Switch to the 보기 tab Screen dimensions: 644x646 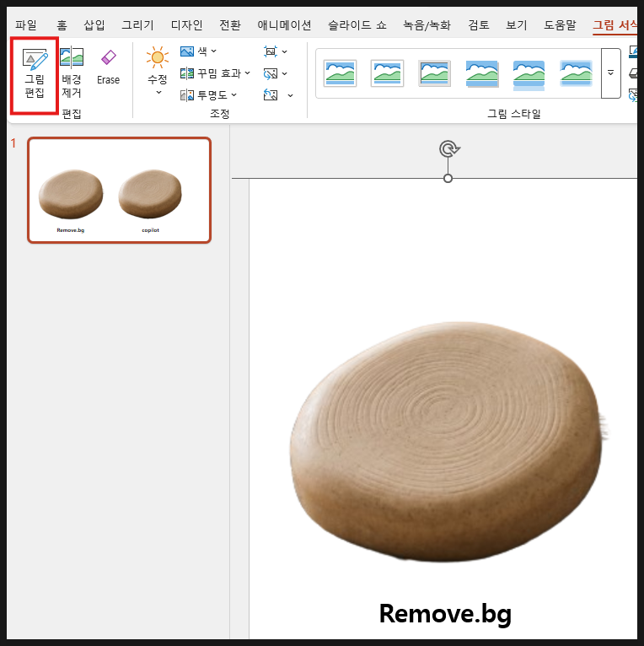(517, 25)
